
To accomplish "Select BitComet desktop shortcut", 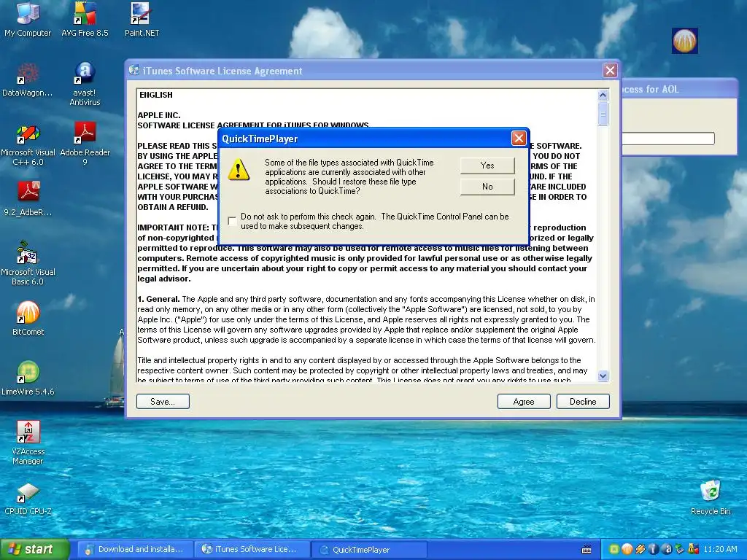I will (x=28, y=318).
